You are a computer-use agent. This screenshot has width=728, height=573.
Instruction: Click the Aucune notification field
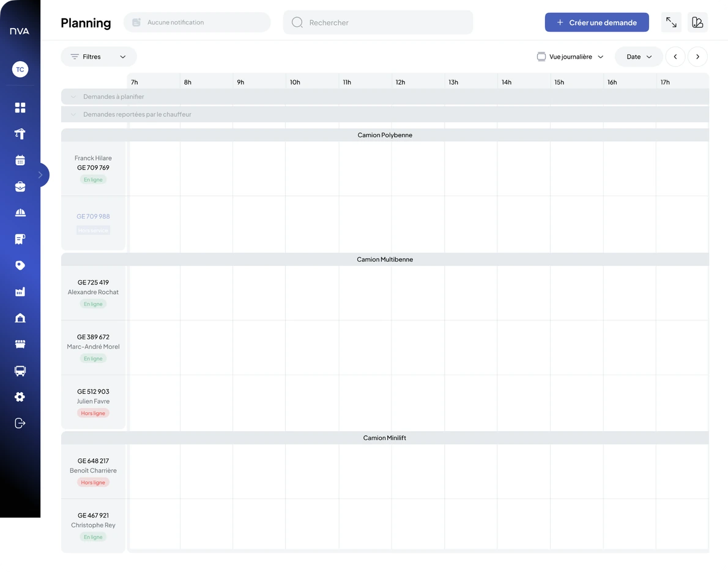point(197,22)
